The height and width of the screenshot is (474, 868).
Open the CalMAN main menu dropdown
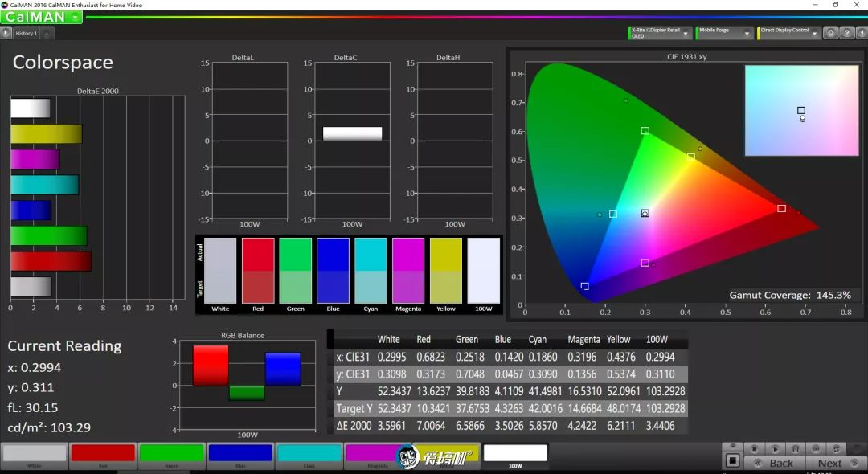point(75,17)
